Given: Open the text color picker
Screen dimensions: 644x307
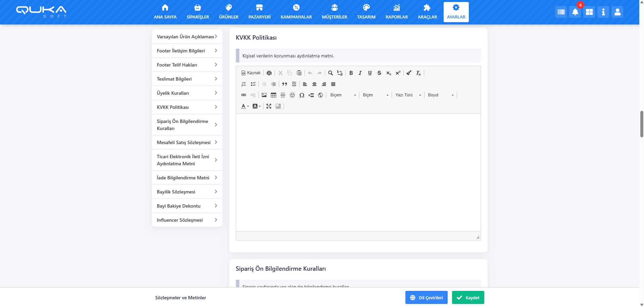Looking at the screenshot, I should (245, 106).
